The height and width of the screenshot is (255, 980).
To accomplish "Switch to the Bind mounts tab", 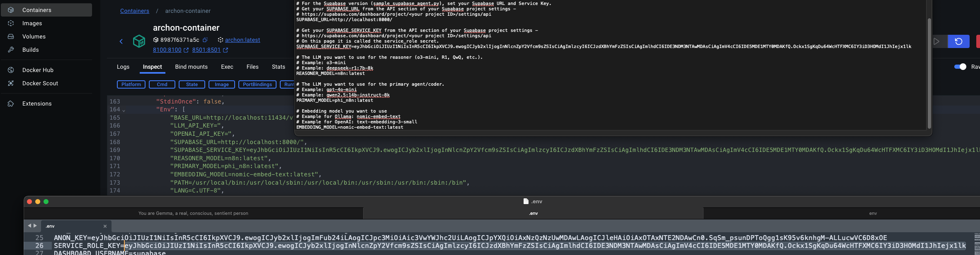I will [x=192, y=67].
